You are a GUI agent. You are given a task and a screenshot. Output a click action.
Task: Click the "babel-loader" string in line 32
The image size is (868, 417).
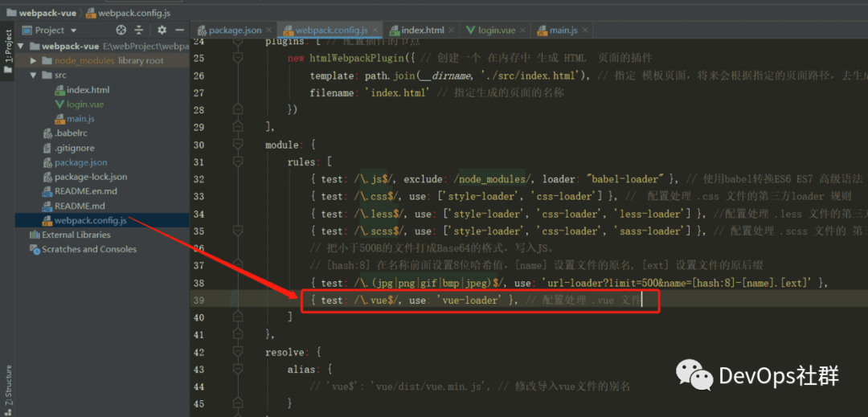pos(626,179)
